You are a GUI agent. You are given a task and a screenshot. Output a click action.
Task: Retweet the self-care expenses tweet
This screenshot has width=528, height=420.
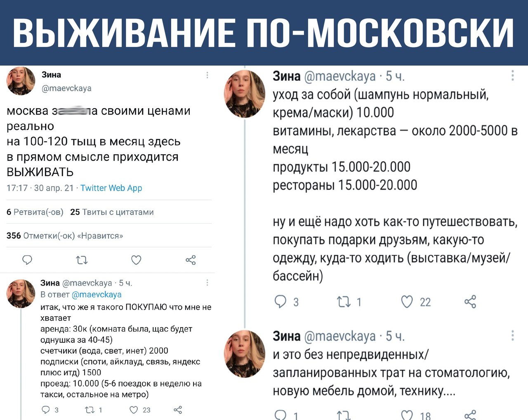344,302
